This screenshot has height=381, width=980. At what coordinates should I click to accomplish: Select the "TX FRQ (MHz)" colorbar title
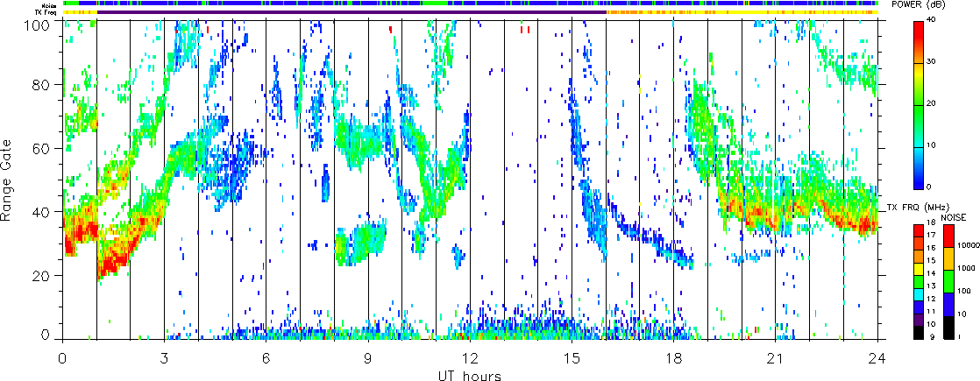[x=918, y=208]
